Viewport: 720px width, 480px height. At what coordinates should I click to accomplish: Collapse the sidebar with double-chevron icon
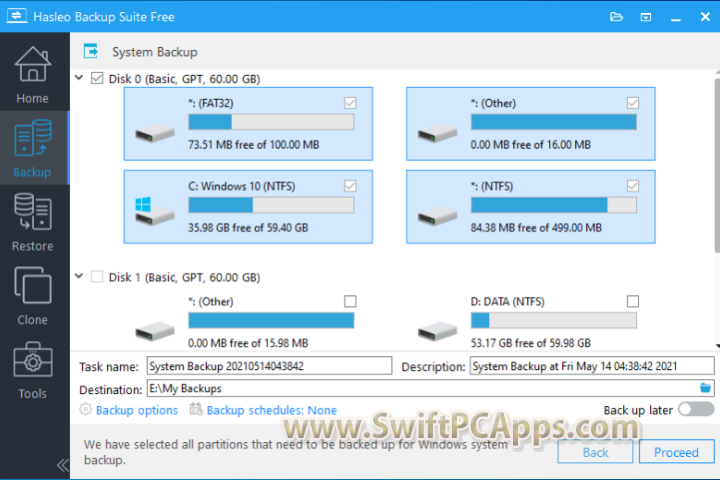(x=63, y=465)
